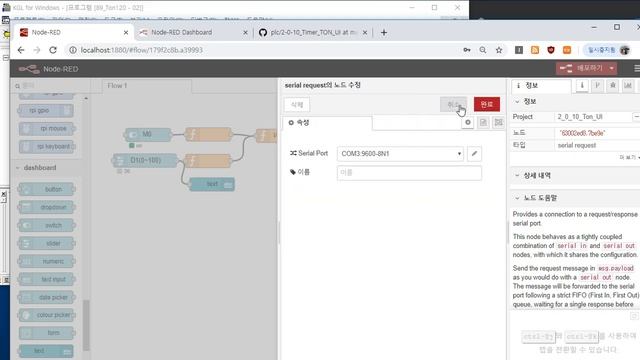Open the dashboard chart sidebar icon
The width and height of the screenshot is (640, 360).
click(x=628, y=85)
